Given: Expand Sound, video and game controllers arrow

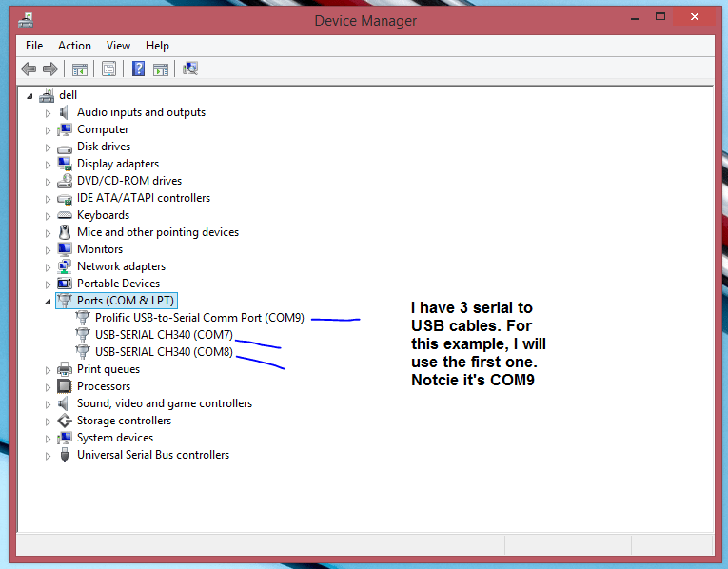Looking at the screenshot, I should pyautogui.click(x=48, y=404).
